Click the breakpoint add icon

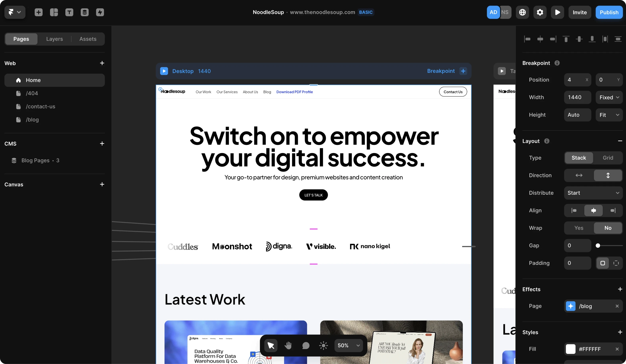pyautogui.click(x=463, y=71)
